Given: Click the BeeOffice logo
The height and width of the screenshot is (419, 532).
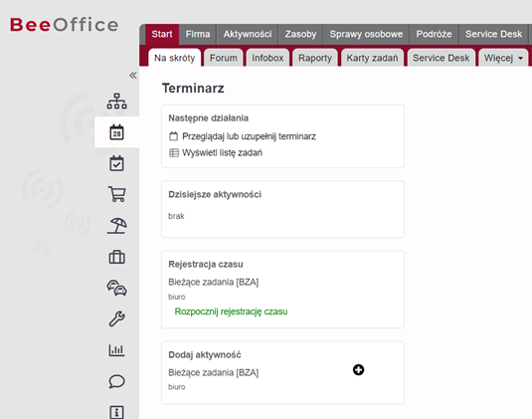Looking at the screenshot, I should [64, 25].
